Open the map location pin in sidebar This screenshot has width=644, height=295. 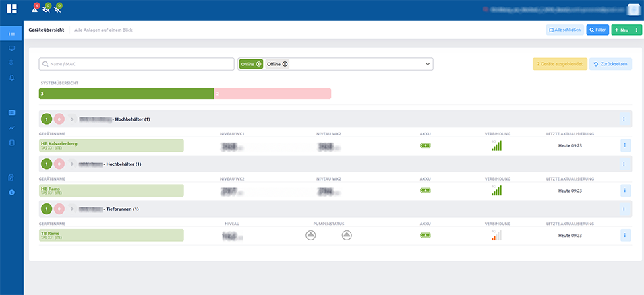[11, 63]
